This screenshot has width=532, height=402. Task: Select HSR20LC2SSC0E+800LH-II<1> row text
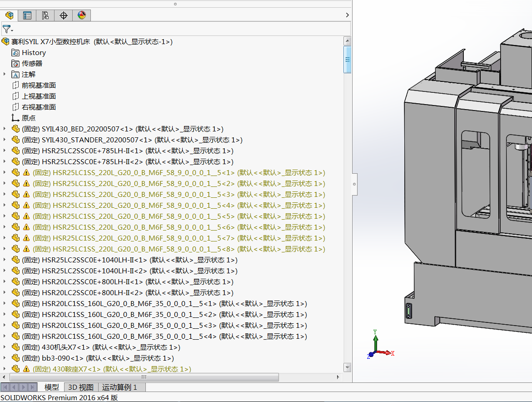point(128,282)
